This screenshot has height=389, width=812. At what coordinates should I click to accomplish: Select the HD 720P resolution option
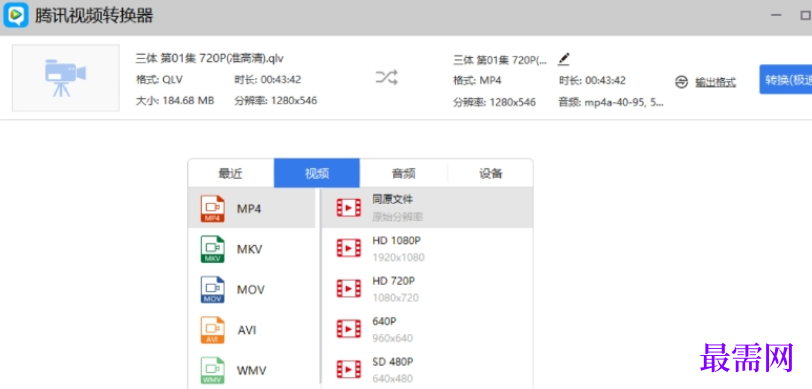(x=427, y=289)
